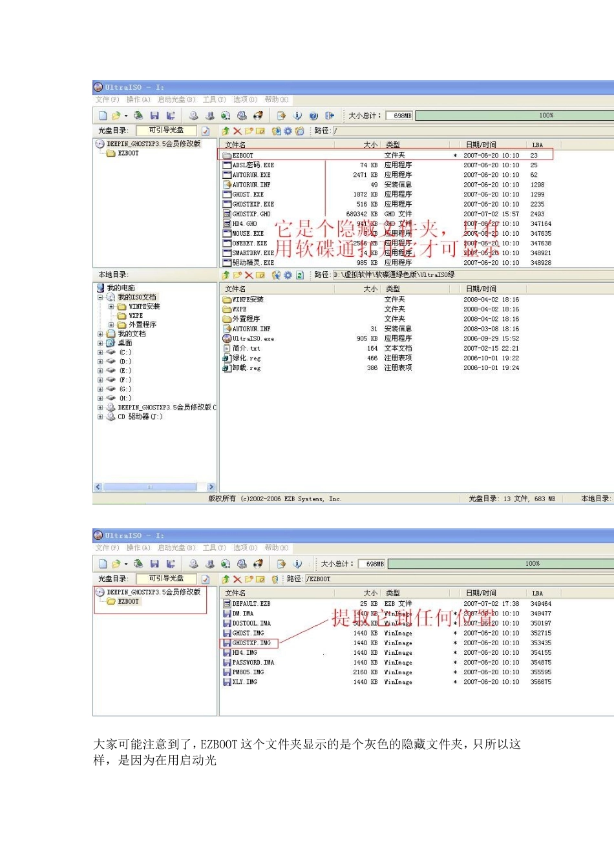Click path field showing / in upper window
614x868 pixels.
click(x=473, y=130)
